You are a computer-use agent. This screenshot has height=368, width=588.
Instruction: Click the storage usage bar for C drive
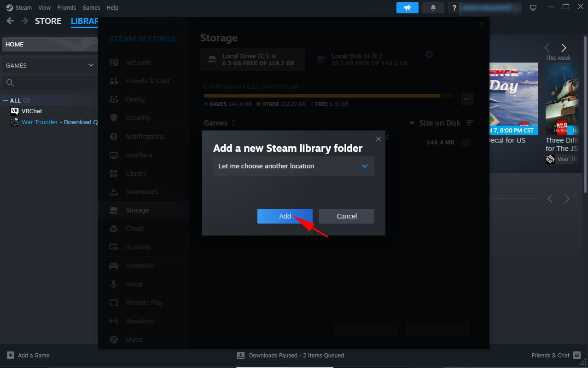click(329, 96)
